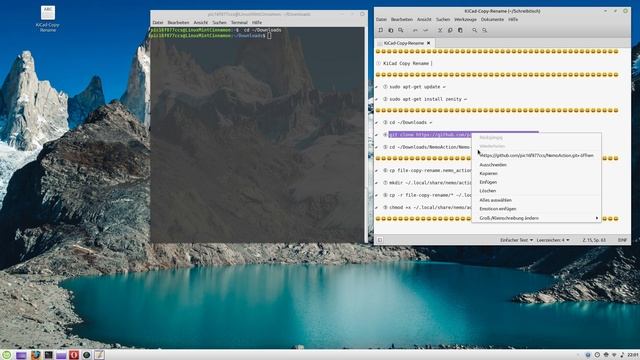Open the Bearbeiten menu in the terminal window

click(x=178, y=22)
